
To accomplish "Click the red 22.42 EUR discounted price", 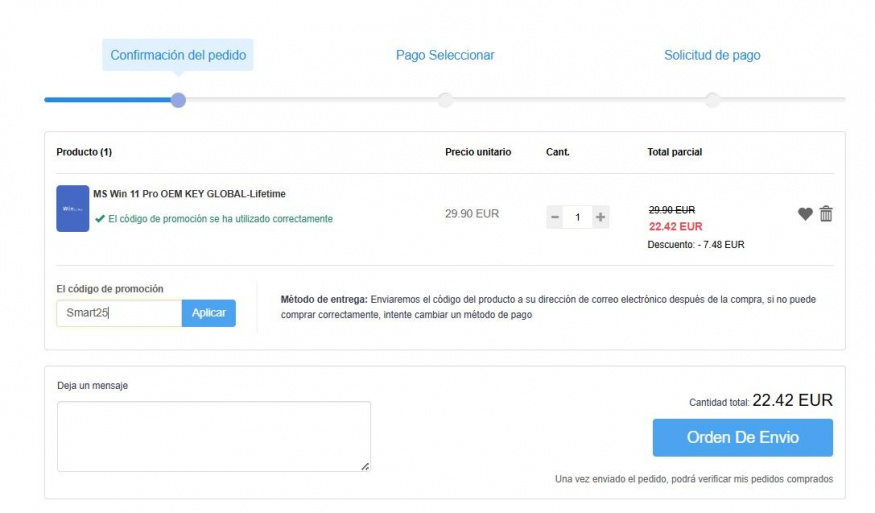I will click(676, 226).
